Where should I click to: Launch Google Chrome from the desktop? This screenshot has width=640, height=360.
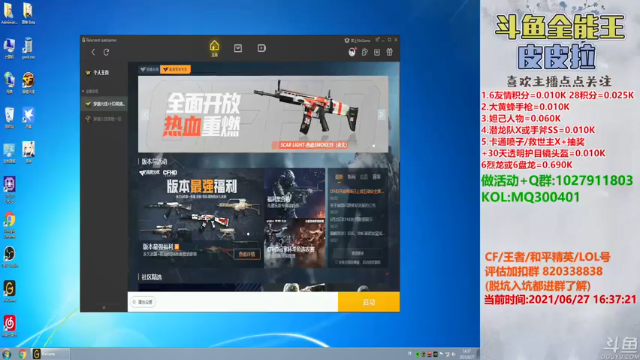click(x=9, y=225)
